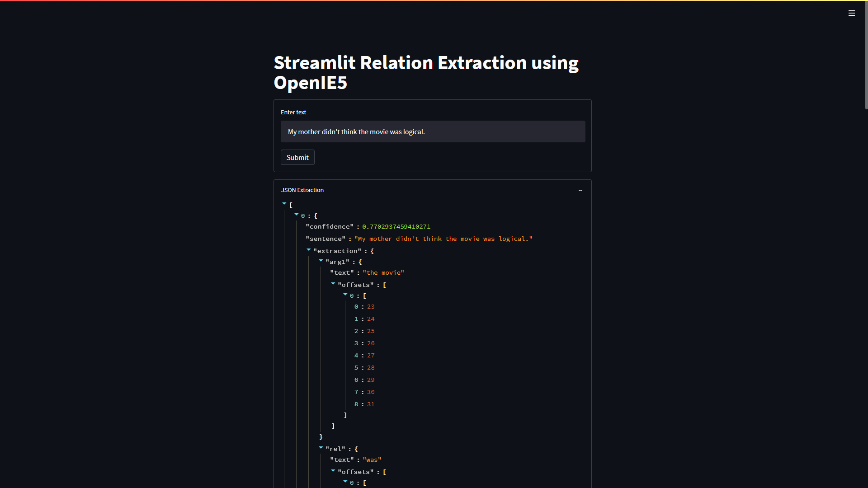Collapse the offsets array under arg1

pos(333,283)
